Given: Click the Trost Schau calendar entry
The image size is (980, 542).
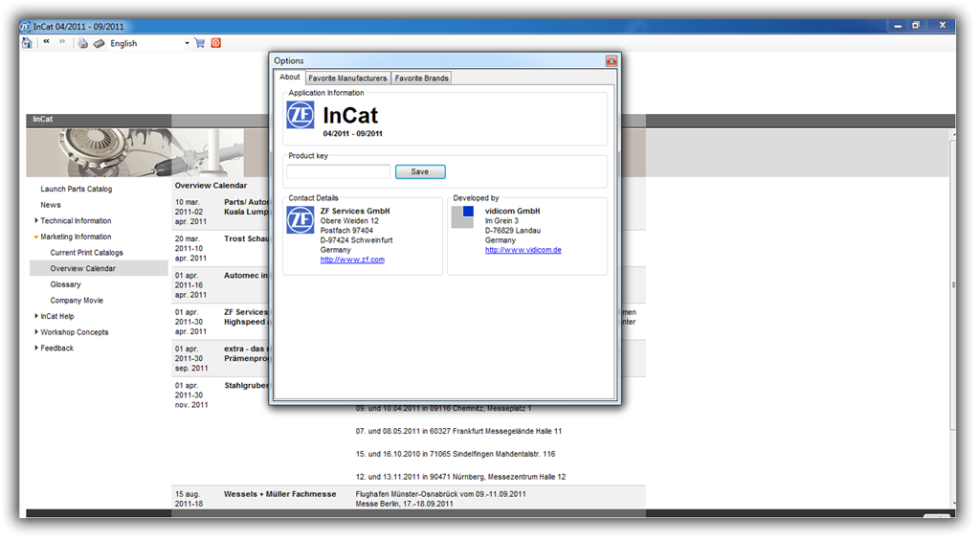Looking at the screenshot, I should pyautogui.click(x=246, y=238).
